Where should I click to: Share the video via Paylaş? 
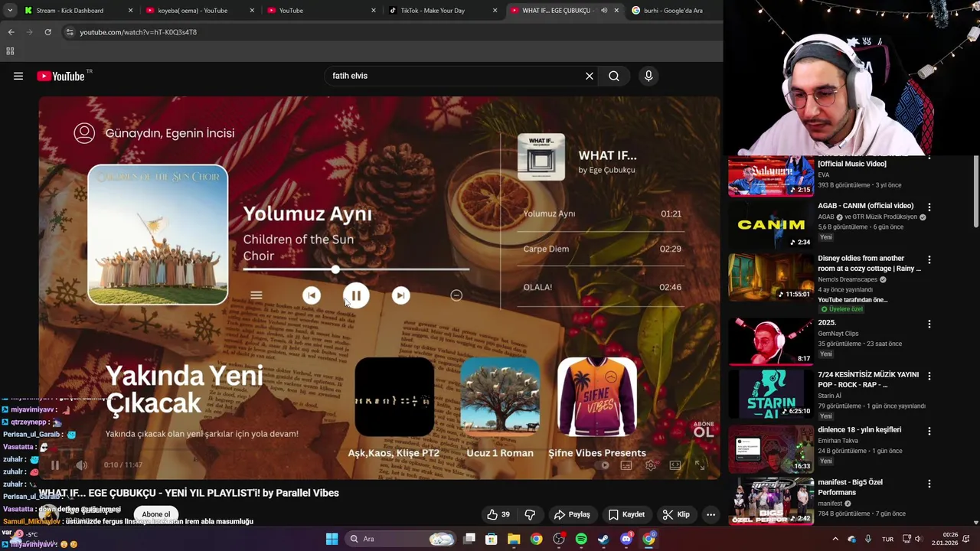tap(572, 514)
